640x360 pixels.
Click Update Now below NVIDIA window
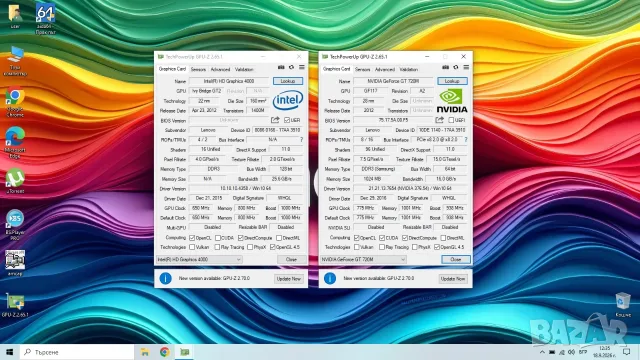(x=453, y=279)
